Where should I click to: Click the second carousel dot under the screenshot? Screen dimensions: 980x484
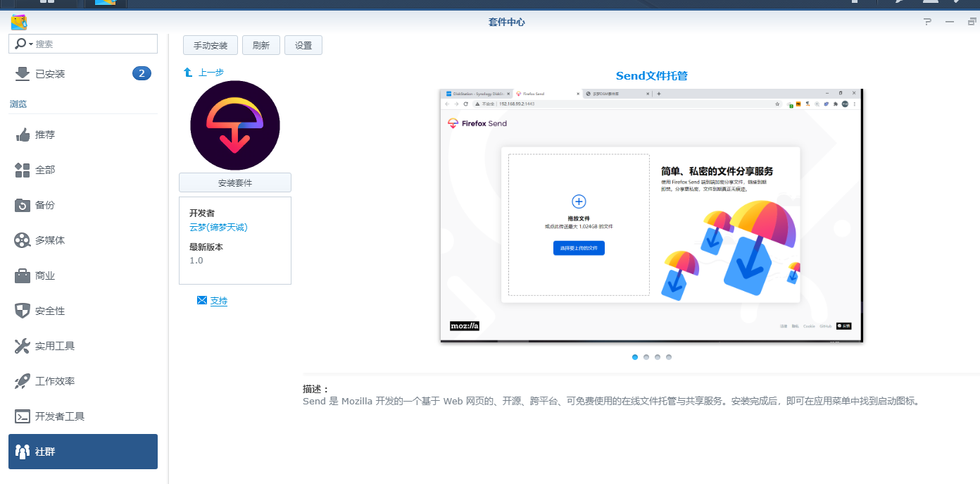click(x=646, y=357)
